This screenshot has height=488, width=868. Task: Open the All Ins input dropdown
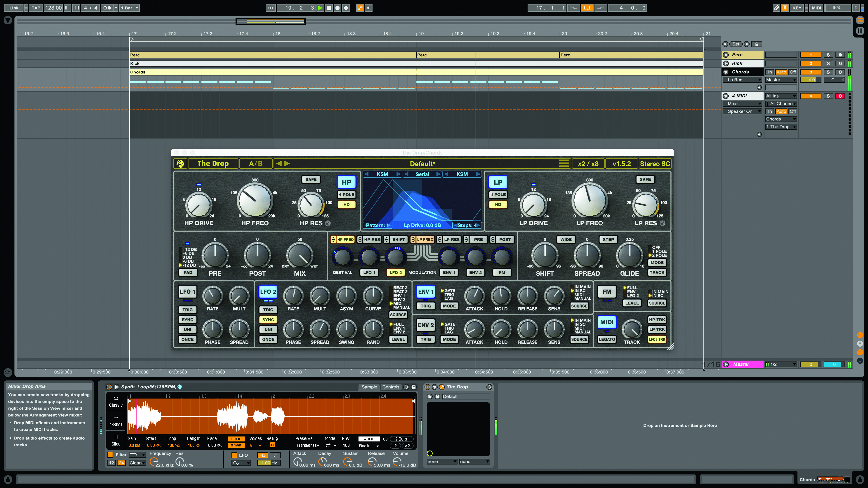coord(781,96)
